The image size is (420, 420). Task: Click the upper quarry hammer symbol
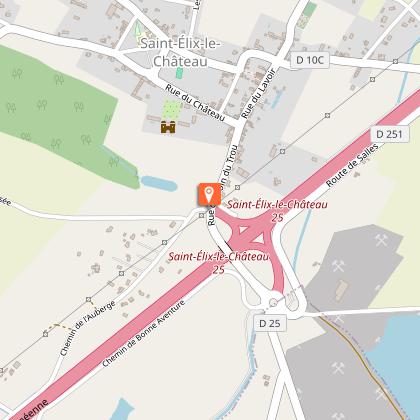[382, 239]
